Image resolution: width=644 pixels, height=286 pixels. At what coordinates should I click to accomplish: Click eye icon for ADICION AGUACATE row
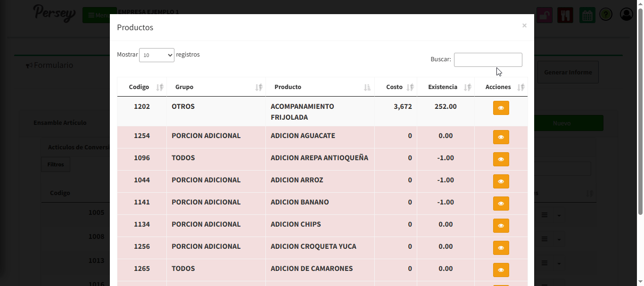(501, 137)
